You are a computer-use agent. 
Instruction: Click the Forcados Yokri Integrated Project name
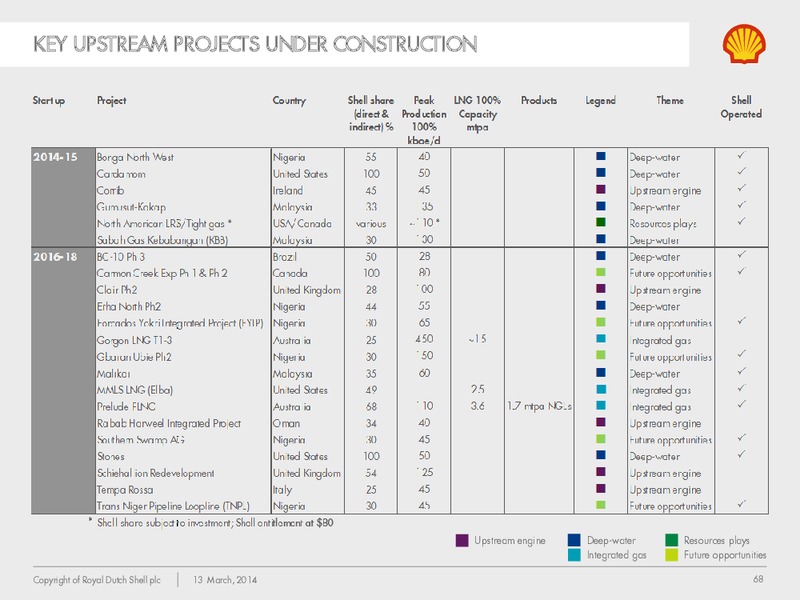[x=180, y=323]
